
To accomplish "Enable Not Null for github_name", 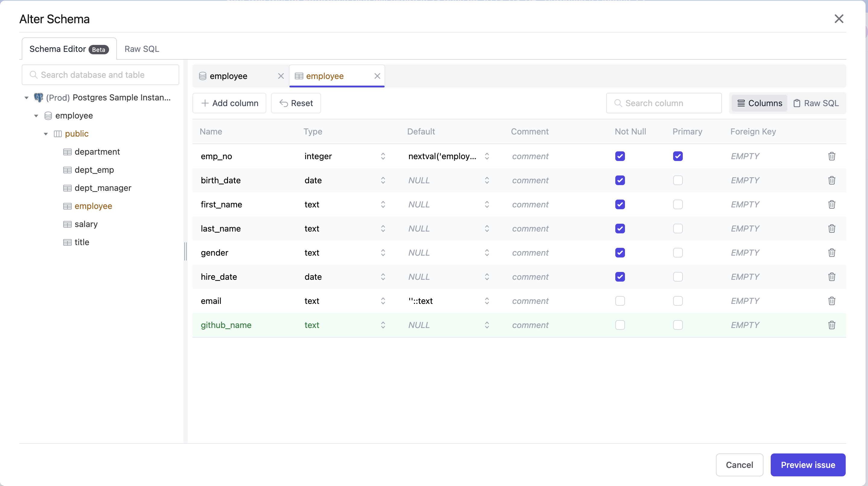I will coord(620,325).
